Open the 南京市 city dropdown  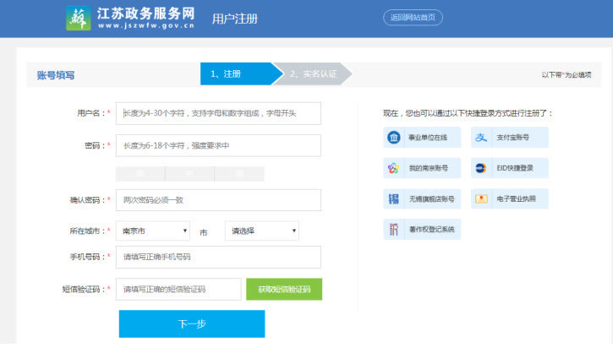pos(153,231)
